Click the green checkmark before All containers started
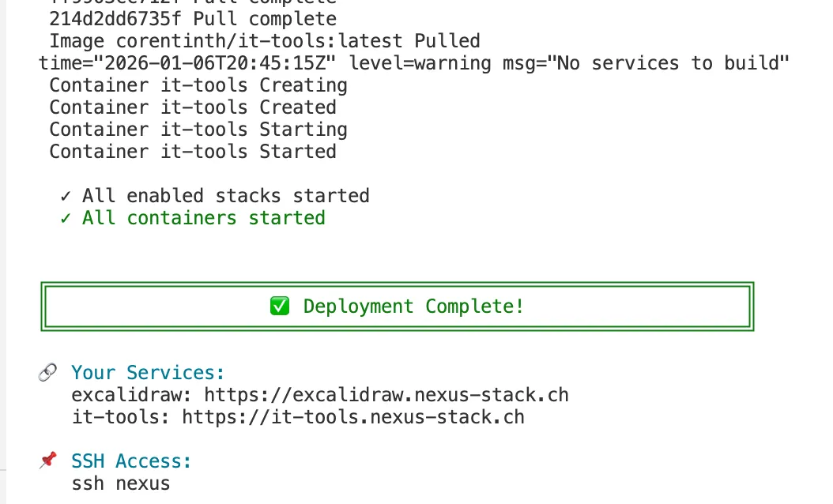This screenshot has width=833, height=504. (66, 218)
